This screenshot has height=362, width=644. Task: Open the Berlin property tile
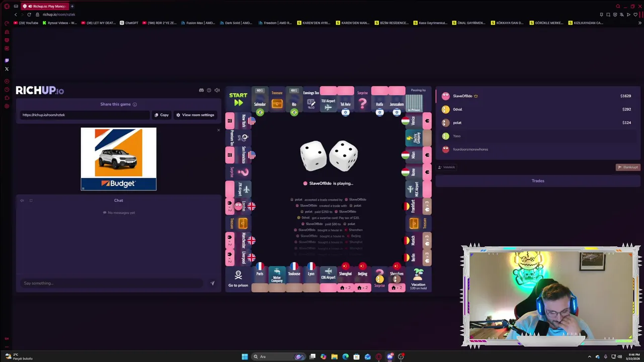[x=418, y=257]
